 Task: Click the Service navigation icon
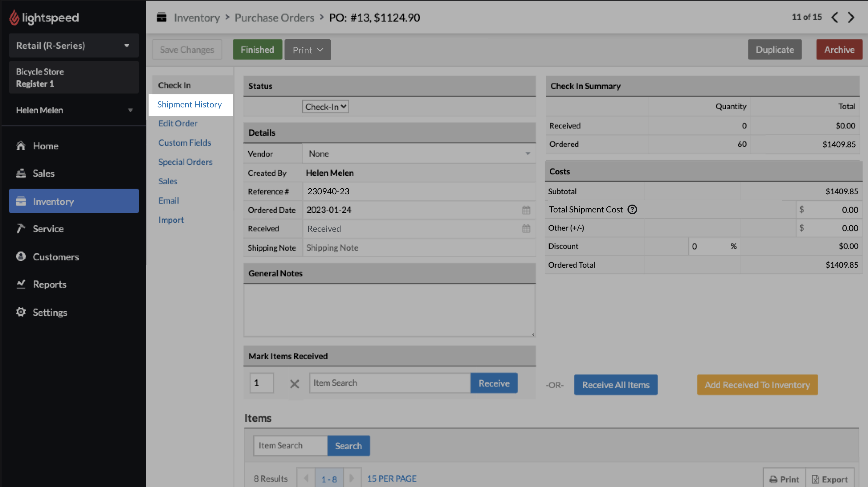21,229
